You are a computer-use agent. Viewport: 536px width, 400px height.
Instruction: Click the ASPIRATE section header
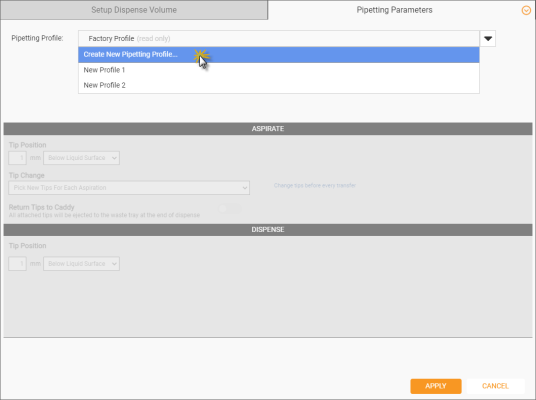(268, 129)
